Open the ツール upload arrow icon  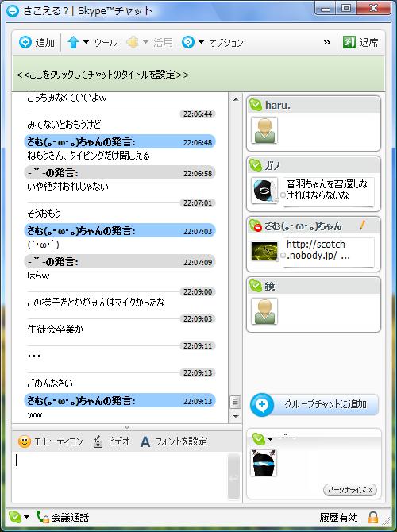tap(73, 42)
